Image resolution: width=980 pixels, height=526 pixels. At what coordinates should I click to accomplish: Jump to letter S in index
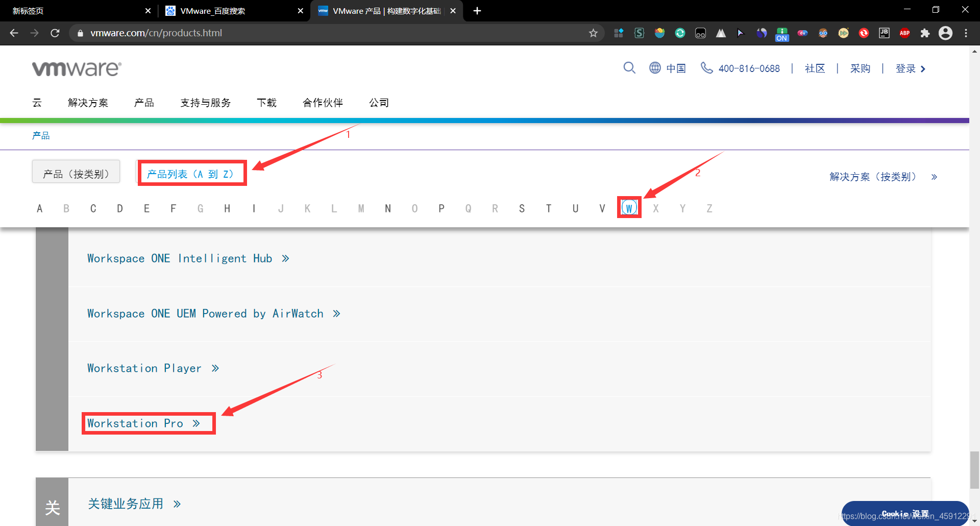click(522, 208)
